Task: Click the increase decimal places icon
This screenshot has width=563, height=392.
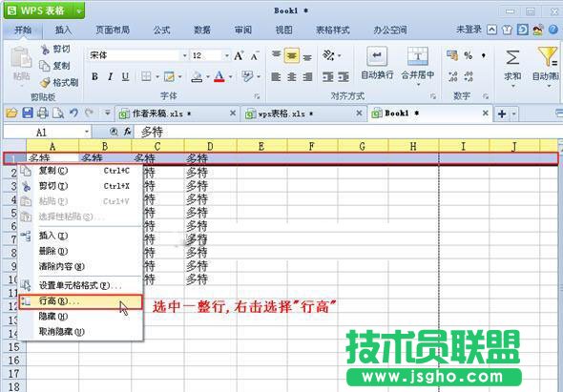Action: pyautogui.click(x=452, y=76)
